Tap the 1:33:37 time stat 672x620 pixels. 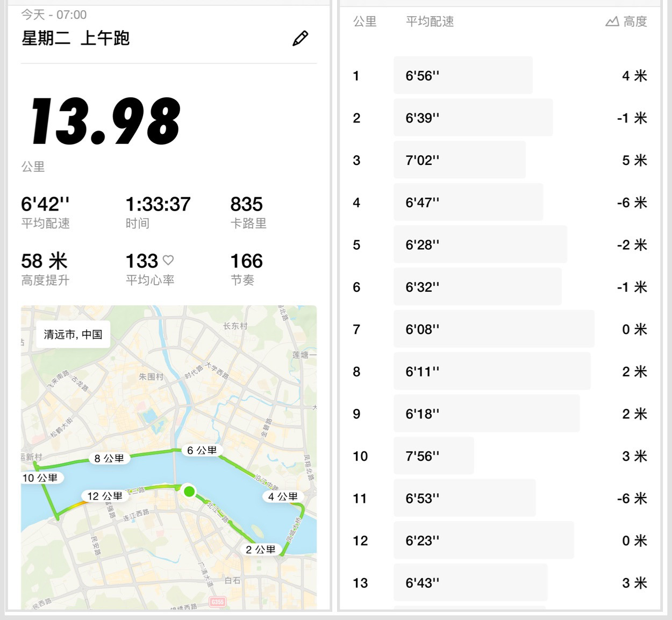click(158, 205)
